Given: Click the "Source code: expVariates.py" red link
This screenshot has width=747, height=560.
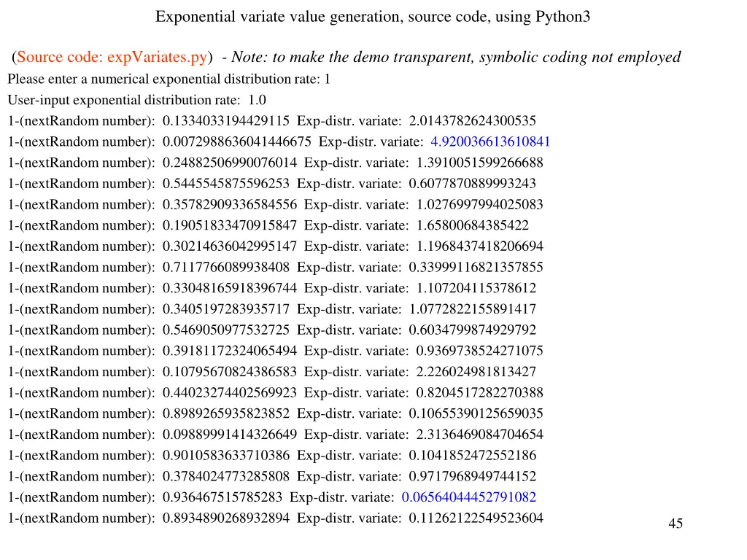Looking at the screenshot, I should [x=114, y=58].
